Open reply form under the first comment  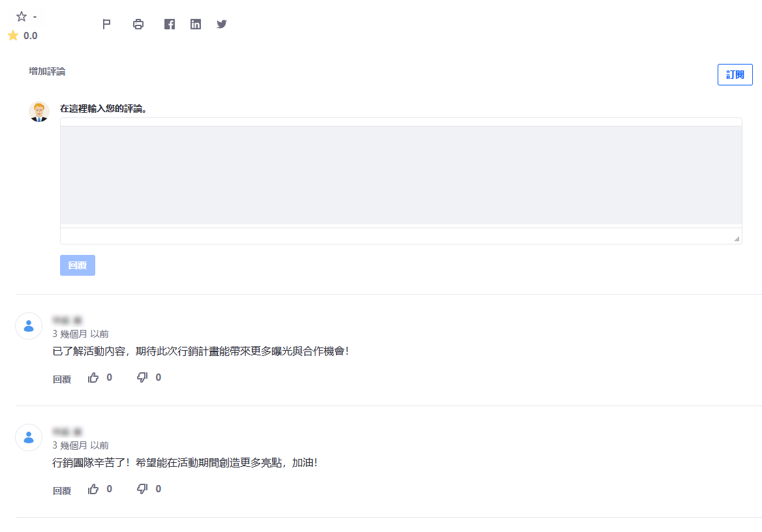[x=61, y=379]
